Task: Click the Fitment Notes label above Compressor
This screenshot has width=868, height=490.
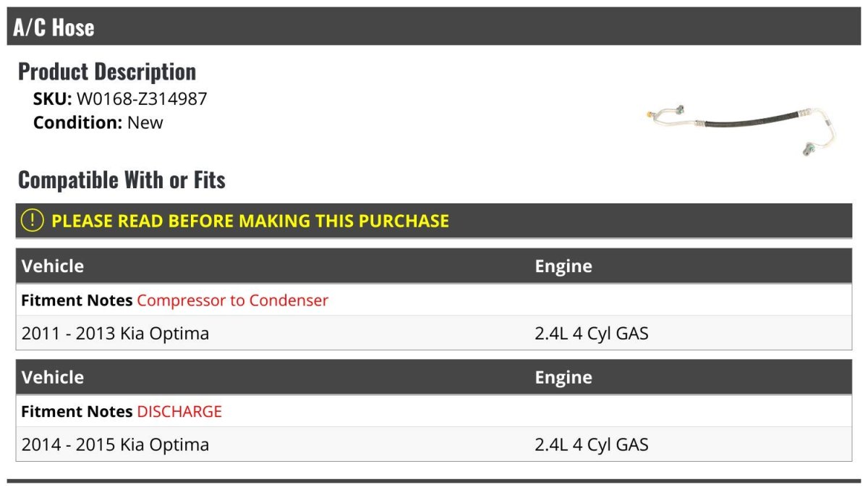Action: (77, 300)
